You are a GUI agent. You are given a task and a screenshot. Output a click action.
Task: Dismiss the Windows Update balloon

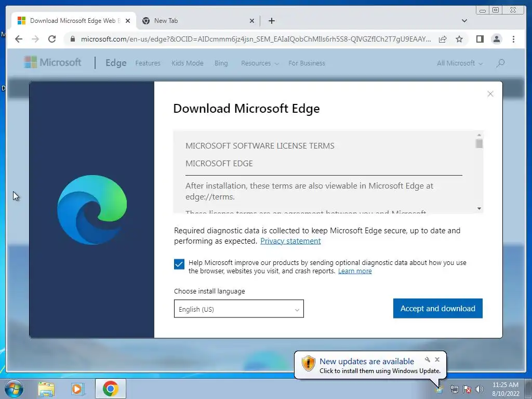(437, 360)
